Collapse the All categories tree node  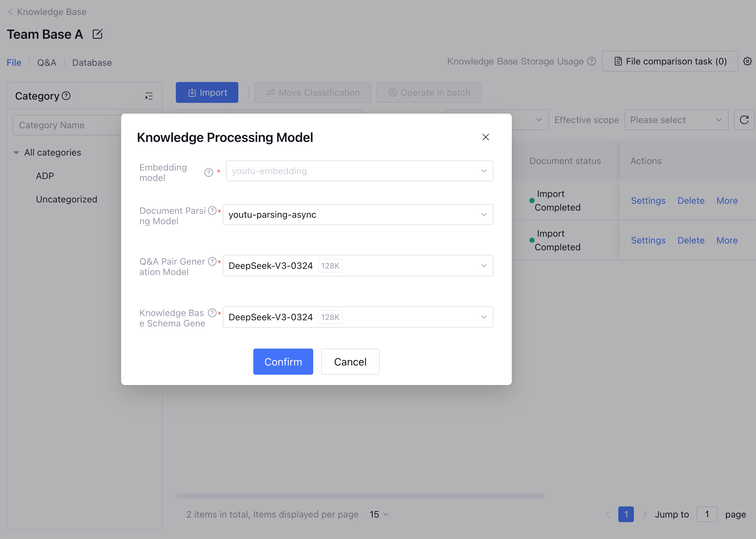pyautogui.click(x=16, y=153)
